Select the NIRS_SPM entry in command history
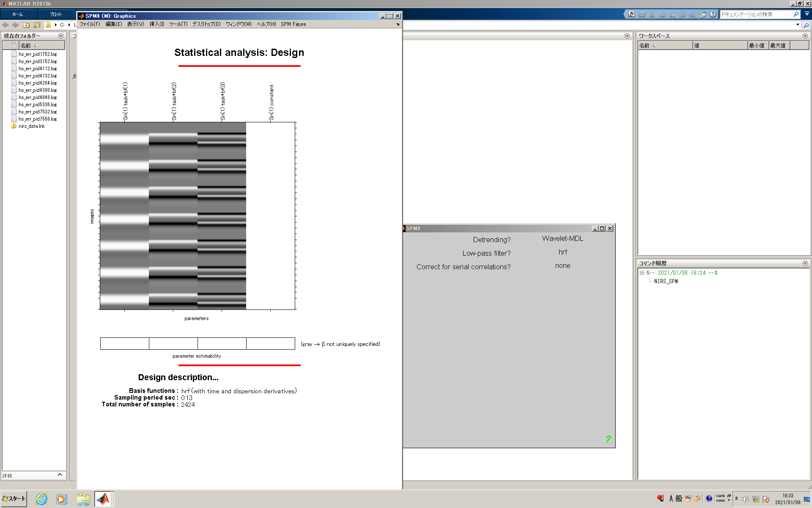The image size is (812, 508). [666, 282]
